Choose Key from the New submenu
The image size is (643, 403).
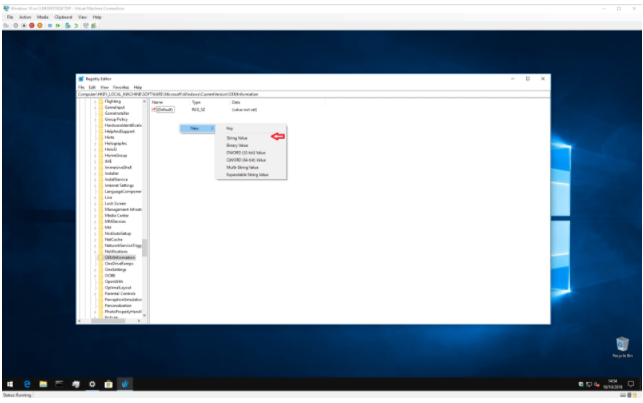point(251,128)
